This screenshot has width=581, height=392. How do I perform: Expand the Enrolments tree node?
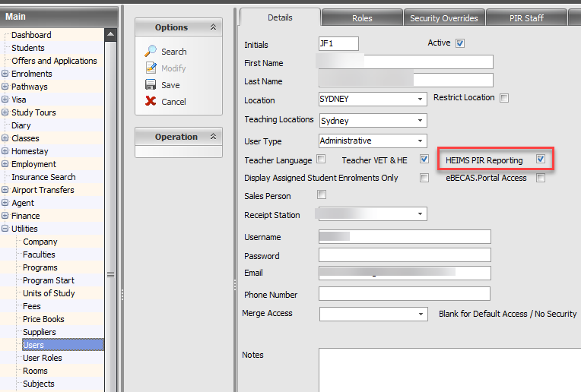[5, 74]
